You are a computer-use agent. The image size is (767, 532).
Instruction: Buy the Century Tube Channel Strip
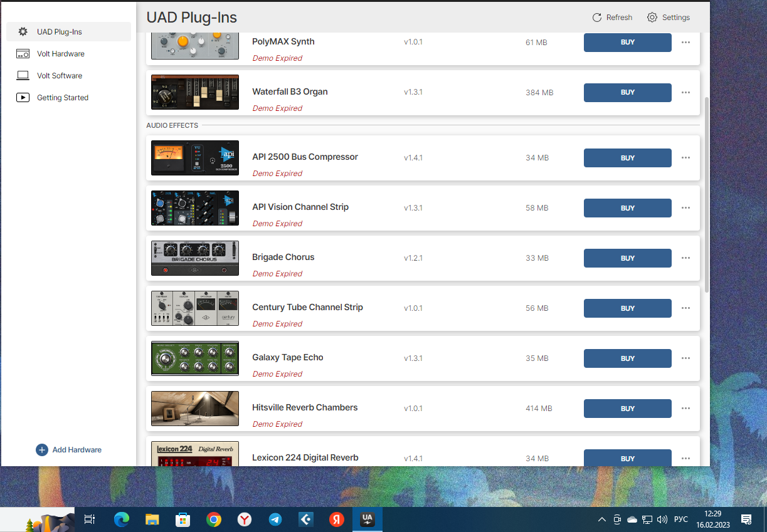[x=628, y=308]
